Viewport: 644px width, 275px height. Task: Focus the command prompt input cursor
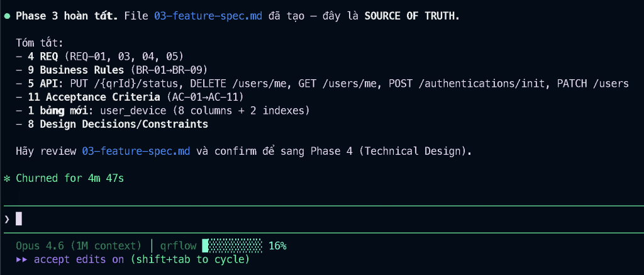click(19, 219)
